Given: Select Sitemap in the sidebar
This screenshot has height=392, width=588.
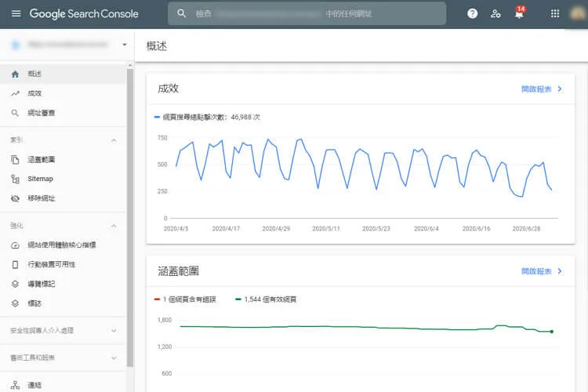Looking at the screenshot, I should pos(40,179).
